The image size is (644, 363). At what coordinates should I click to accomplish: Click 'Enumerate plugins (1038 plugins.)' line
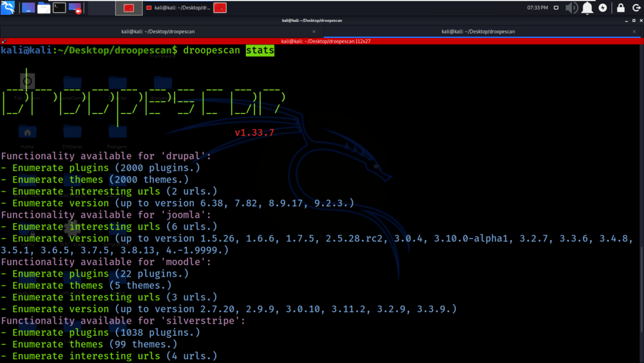tap(100, 333)
